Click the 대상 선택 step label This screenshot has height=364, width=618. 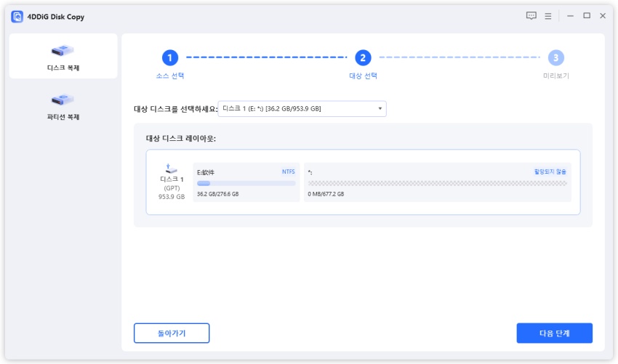(x=363, y=76)
